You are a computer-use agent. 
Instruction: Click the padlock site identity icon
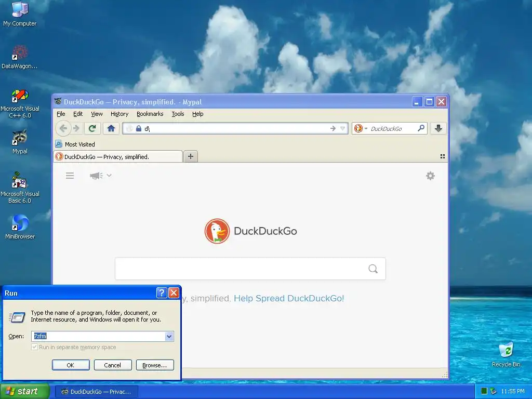point(138,128)
